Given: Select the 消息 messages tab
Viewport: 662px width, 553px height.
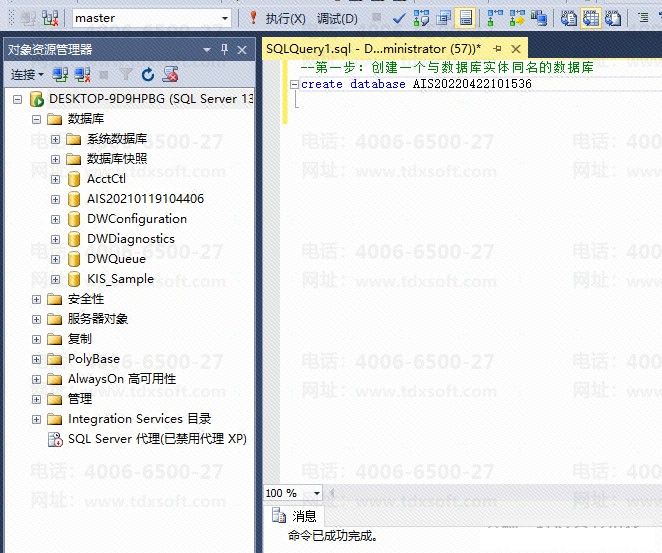Looking at the screenshot, I should coord(294,516).
